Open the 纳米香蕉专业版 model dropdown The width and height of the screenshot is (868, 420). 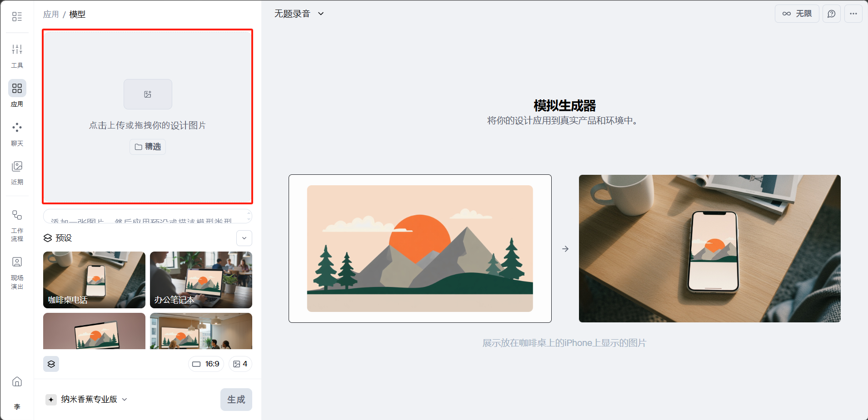pos(86,399)
